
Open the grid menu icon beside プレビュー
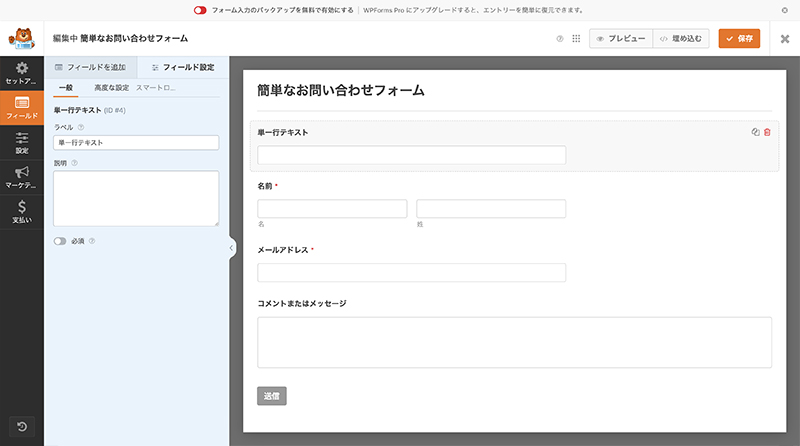tap(575, 39)
